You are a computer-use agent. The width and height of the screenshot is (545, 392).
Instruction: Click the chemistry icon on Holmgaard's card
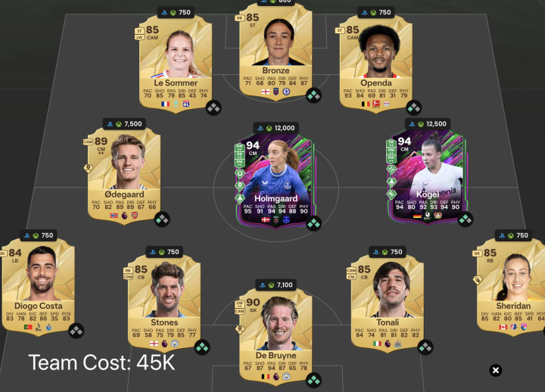click(x=314, y=223)
